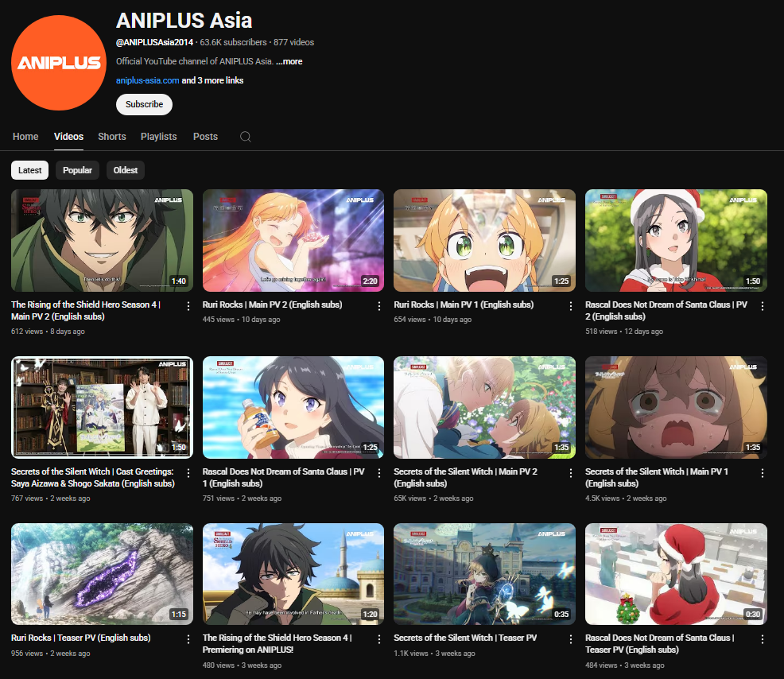Open options menu for Ruri Rocks Main PV 2
The image size is (784, 679).
pyautogui.click(x=379, y=306)
